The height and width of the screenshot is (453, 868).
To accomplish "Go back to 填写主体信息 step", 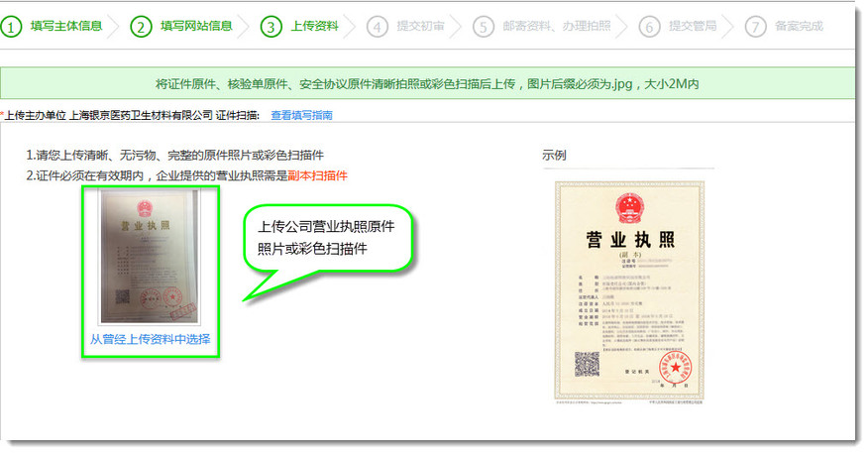I will (x=65, y=27).
